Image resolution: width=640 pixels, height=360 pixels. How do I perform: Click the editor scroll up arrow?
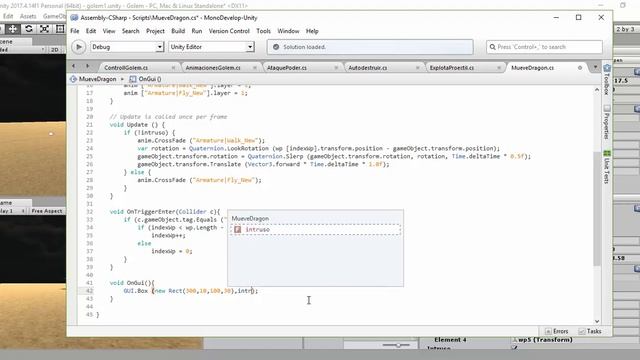point(597,89)
